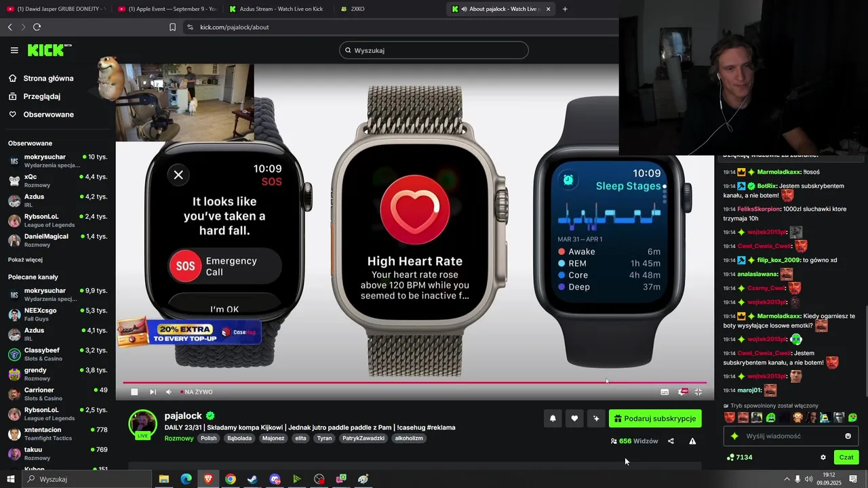Click the skip-forward player button
Viewport: 868px width, 488px height.
[x=153, y=392]
